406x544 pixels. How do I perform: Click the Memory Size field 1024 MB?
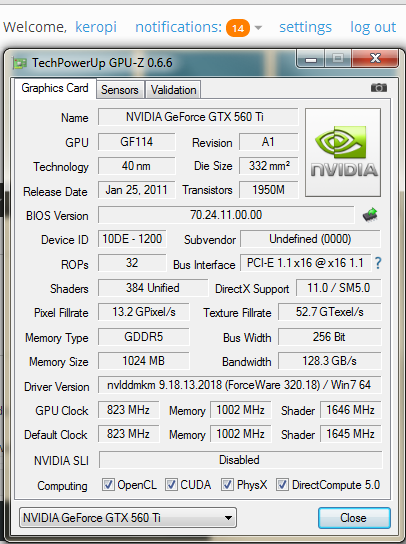[144, 361]
